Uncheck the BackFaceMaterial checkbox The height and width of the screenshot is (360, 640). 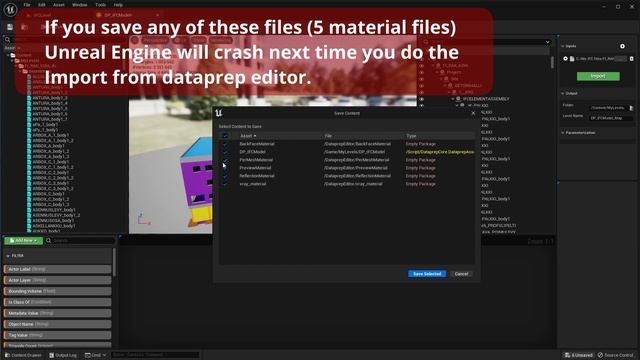pyautogui.click(x=225, y=144)
